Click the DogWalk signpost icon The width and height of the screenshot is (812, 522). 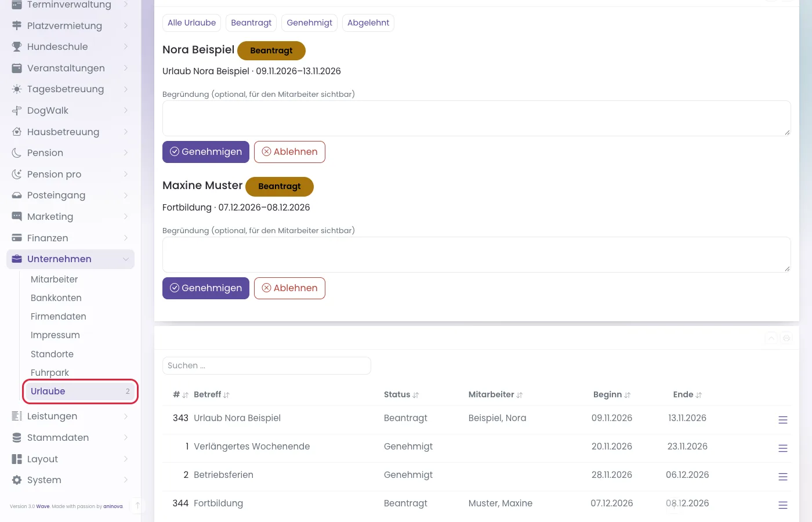pyautogui.click(x=17, y=110)
